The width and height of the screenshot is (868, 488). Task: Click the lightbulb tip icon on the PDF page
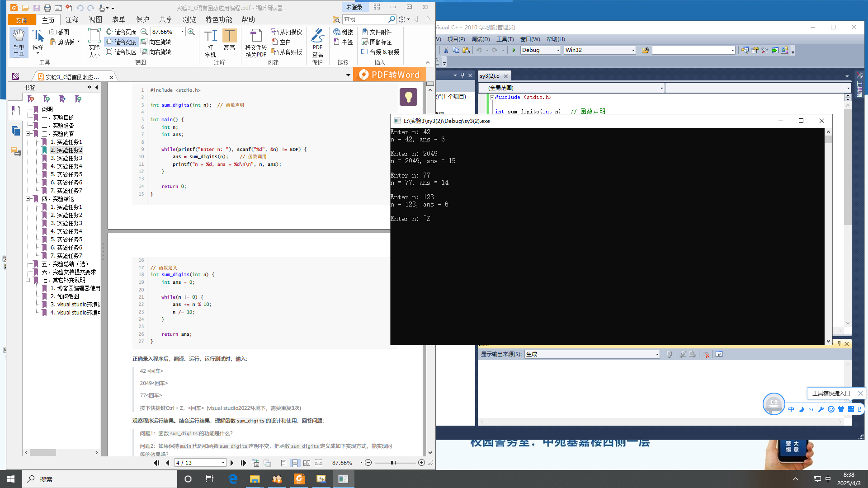pos(408,97)
